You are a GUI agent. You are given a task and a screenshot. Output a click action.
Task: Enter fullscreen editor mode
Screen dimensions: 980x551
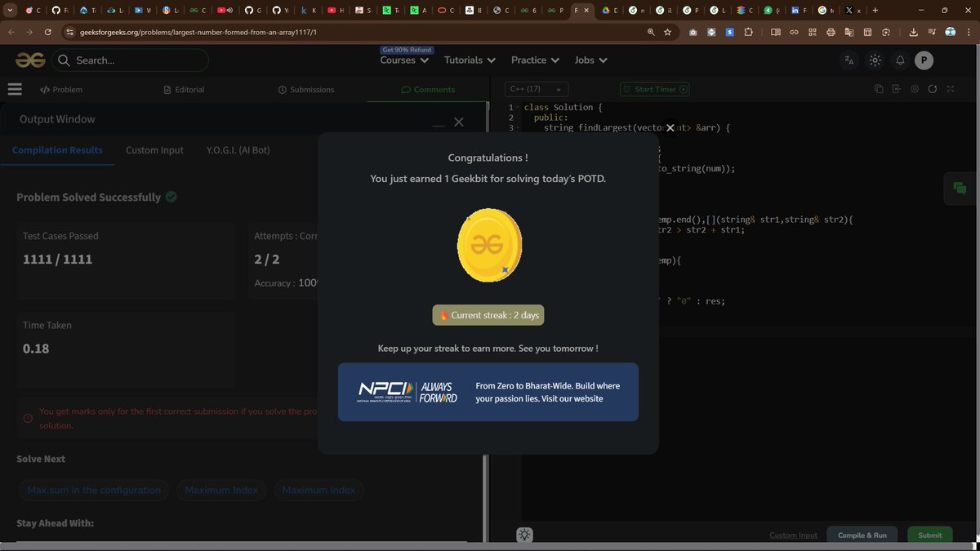click(x=951, y=89)
